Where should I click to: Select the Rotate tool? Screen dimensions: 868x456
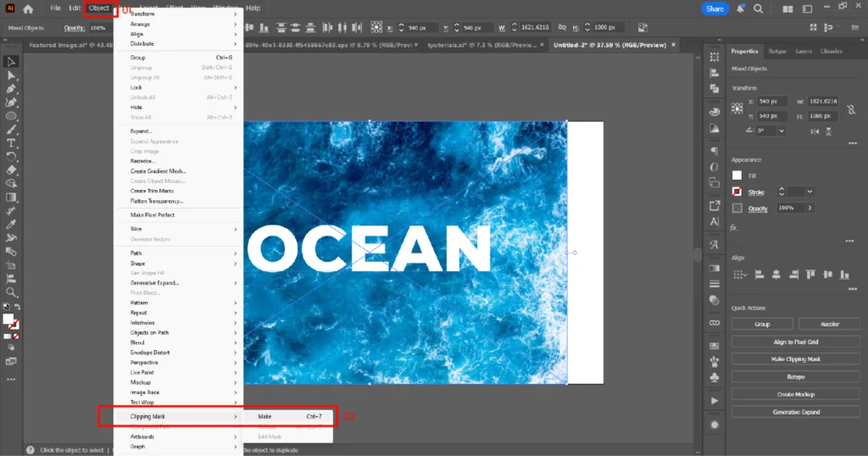pyautogui.click(x=11, y=157)
